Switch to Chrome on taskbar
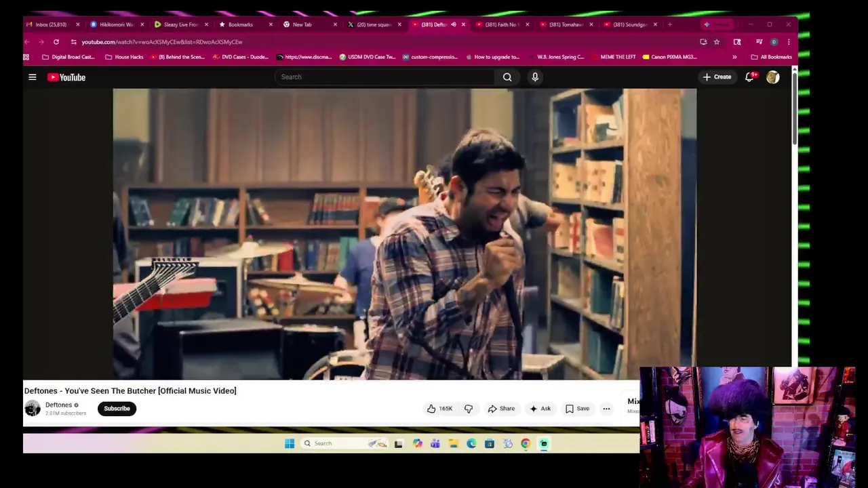 (x=526, y=444)
